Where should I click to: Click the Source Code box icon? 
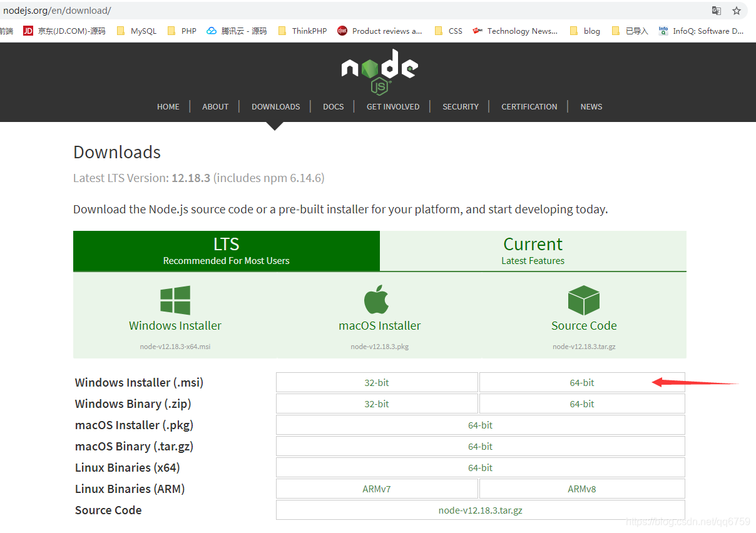[584, 300]
